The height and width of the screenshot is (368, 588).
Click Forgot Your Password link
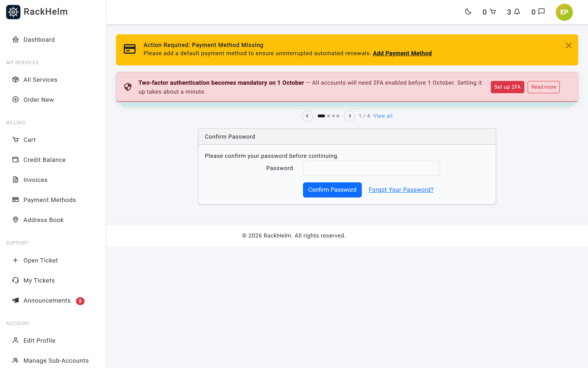tap(401, 190)
